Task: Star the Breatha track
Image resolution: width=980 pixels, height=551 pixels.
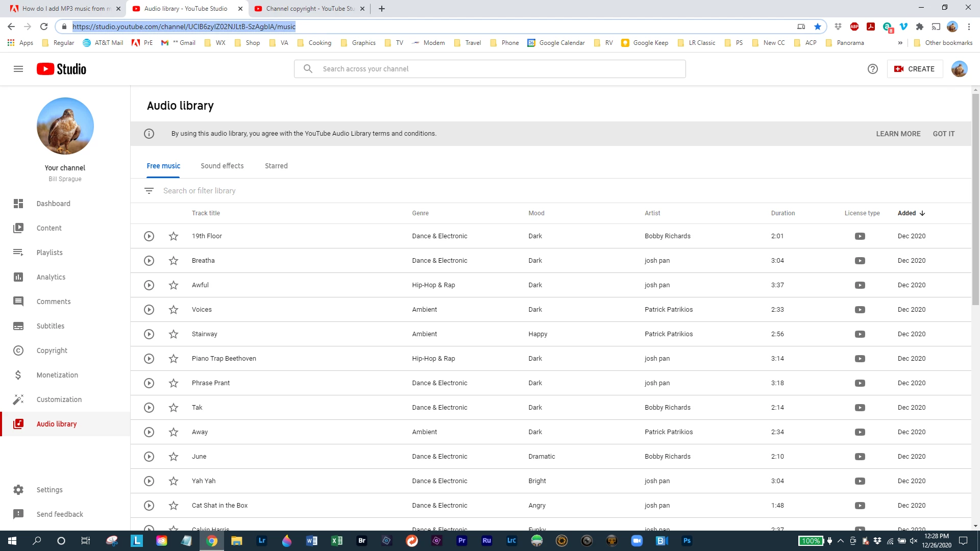Action: coord(174,261)
